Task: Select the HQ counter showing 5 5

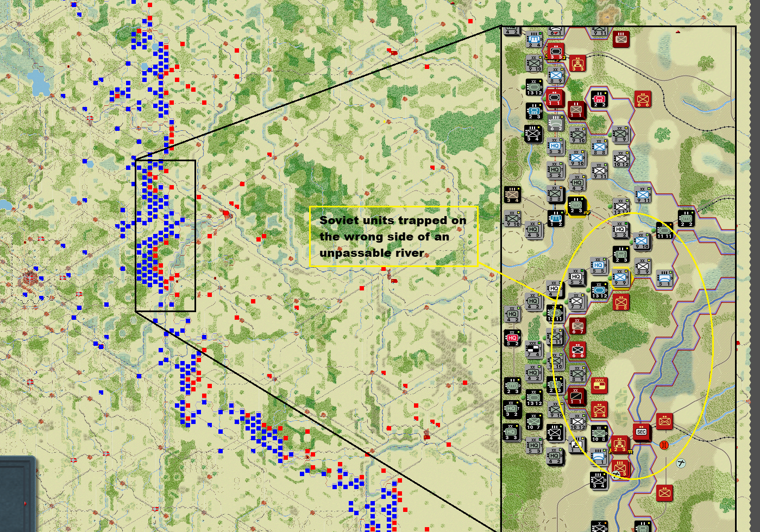Action: click(x=599, y=265)
